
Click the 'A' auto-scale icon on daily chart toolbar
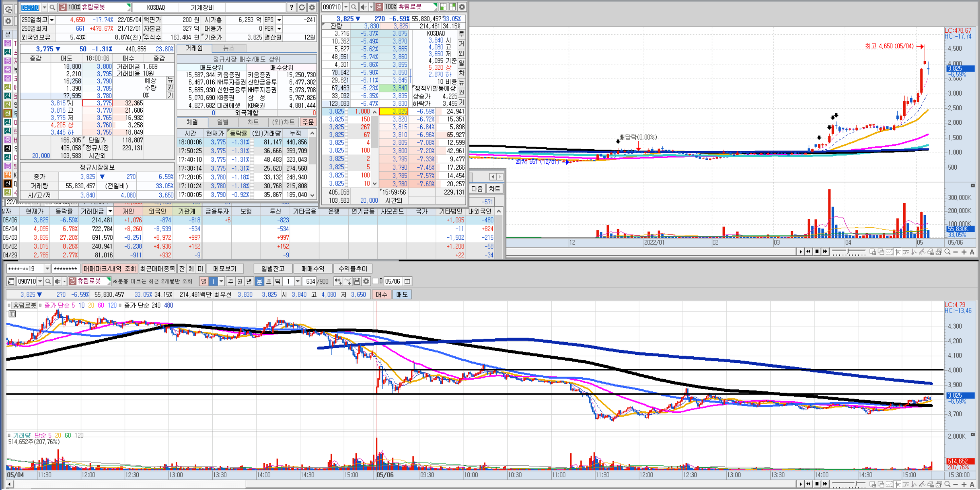(x=972, y=252)
